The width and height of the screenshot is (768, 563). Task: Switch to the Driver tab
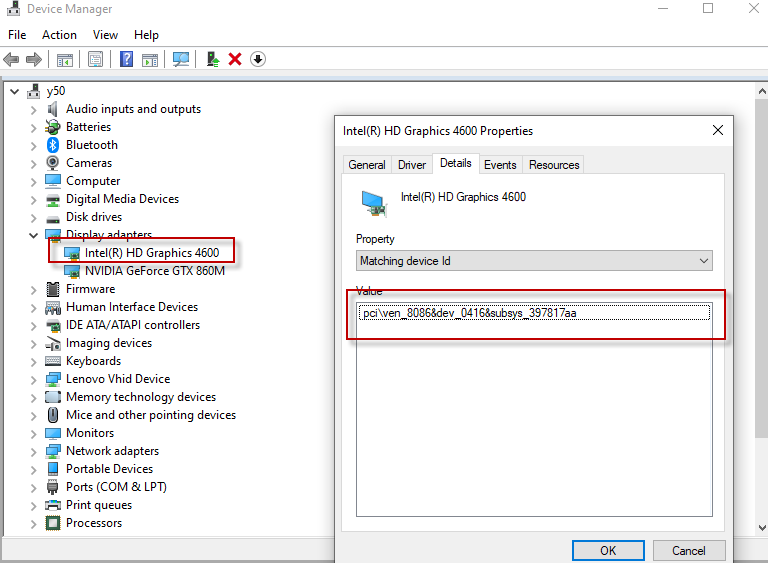[x=412, y=165]
